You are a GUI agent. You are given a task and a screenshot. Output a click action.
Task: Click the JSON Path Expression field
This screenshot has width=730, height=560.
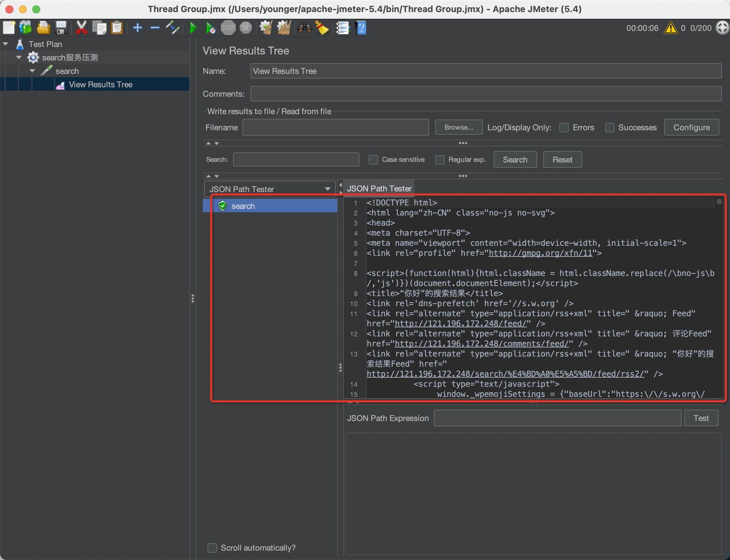pyautogui.click(x=557, y=418)
